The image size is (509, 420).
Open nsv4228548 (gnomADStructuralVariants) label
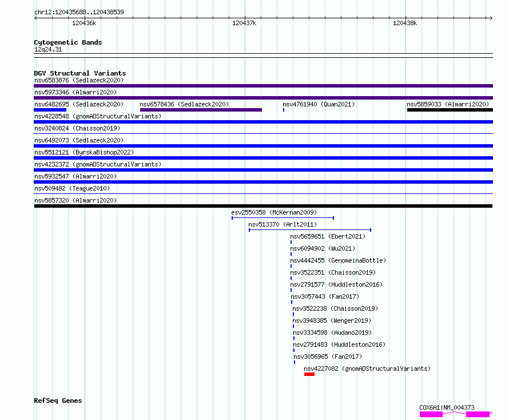tap(98, 116)
